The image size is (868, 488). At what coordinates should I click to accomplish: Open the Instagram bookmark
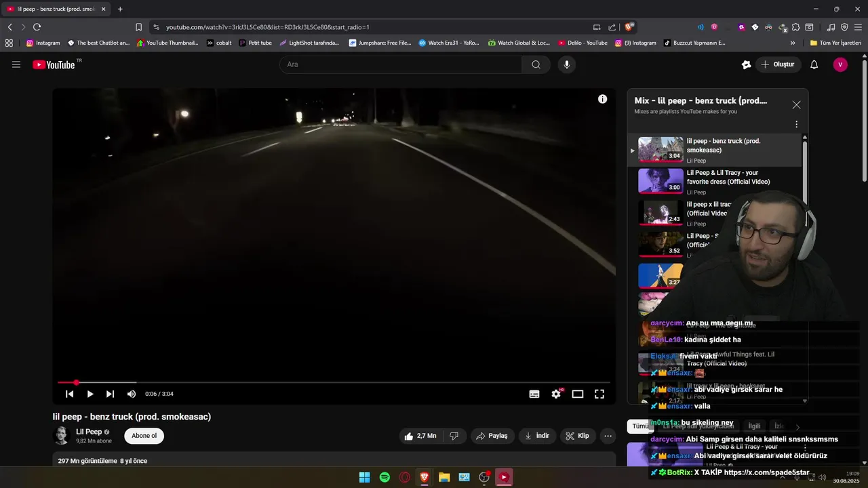click(x=43, y=43)
